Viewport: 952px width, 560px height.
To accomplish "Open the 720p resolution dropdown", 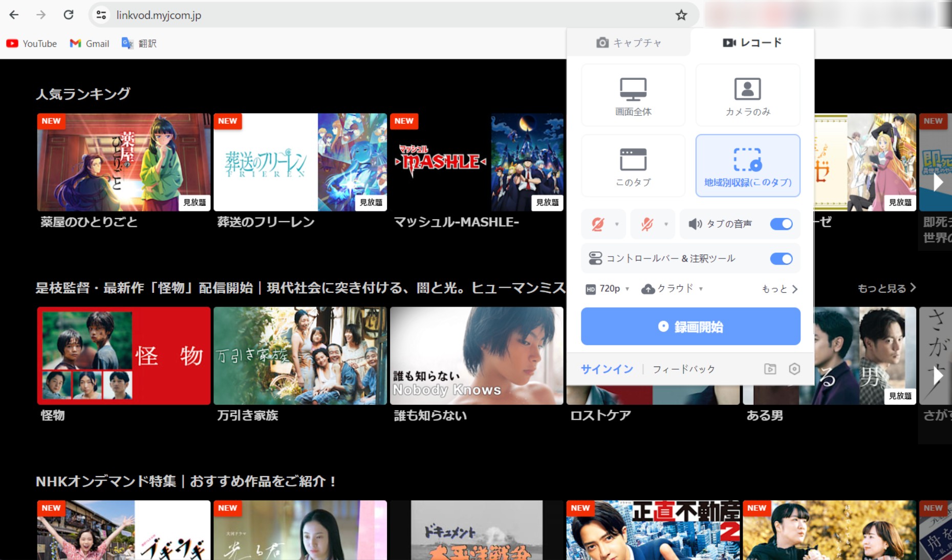I will tap(608, 289).
